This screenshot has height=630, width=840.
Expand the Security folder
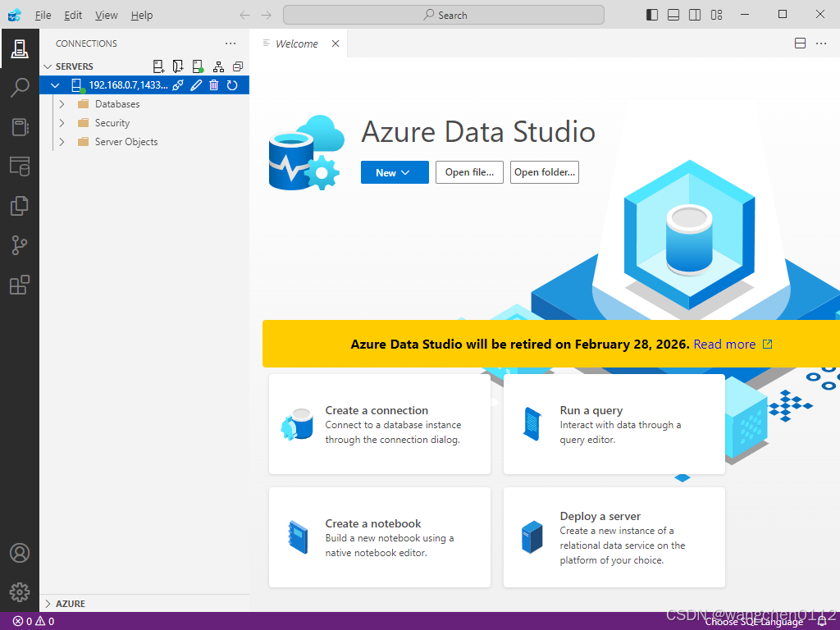[x=62, y=123]
